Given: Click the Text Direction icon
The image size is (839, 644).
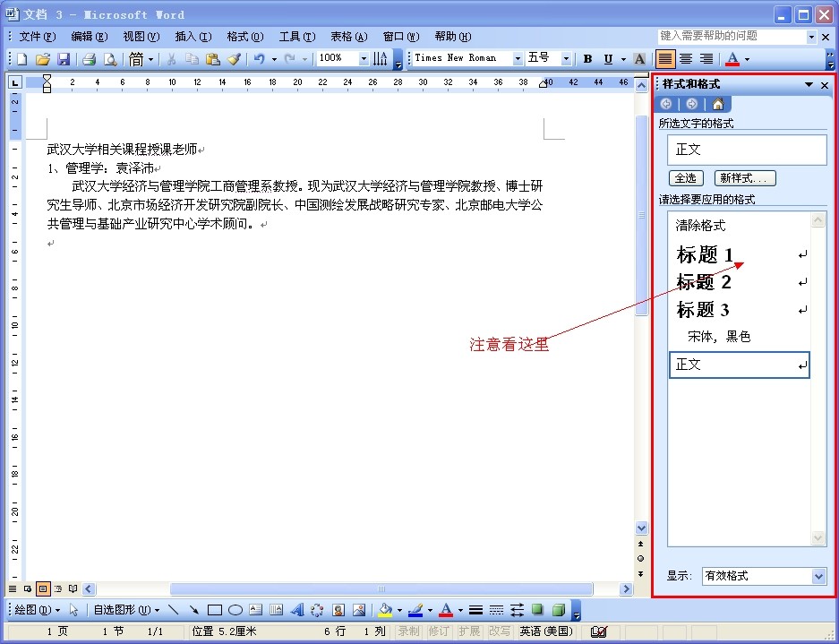Looking at the screenshot, I should (380, 59).
